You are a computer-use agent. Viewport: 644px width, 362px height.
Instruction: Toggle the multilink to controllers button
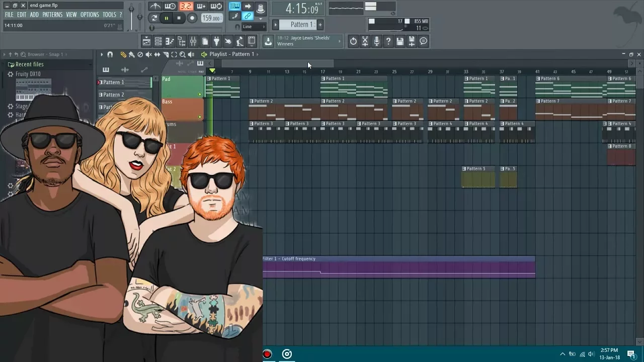coord(248,17)
